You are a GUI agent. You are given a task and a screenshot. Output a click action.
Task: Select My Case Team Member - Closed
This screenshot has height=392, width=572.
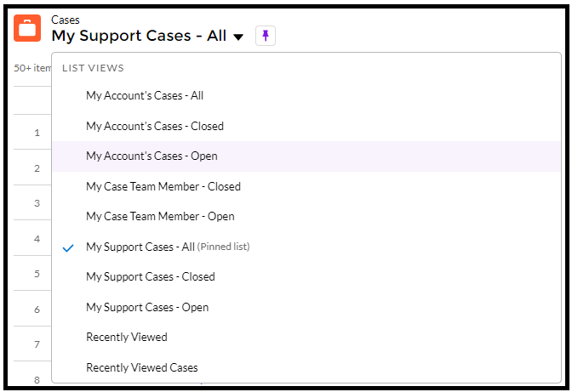163,186
